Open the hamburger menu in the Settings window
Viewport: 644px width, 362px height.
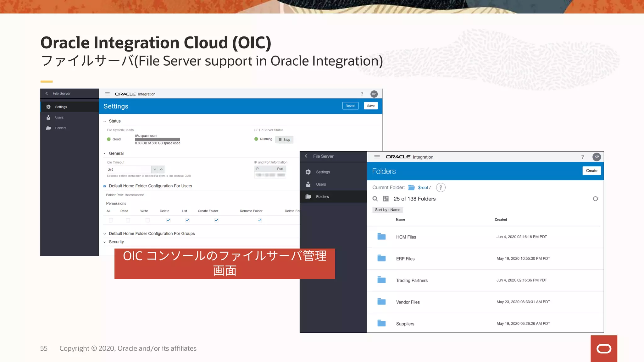pyautogui.click(x=107, y=94)
